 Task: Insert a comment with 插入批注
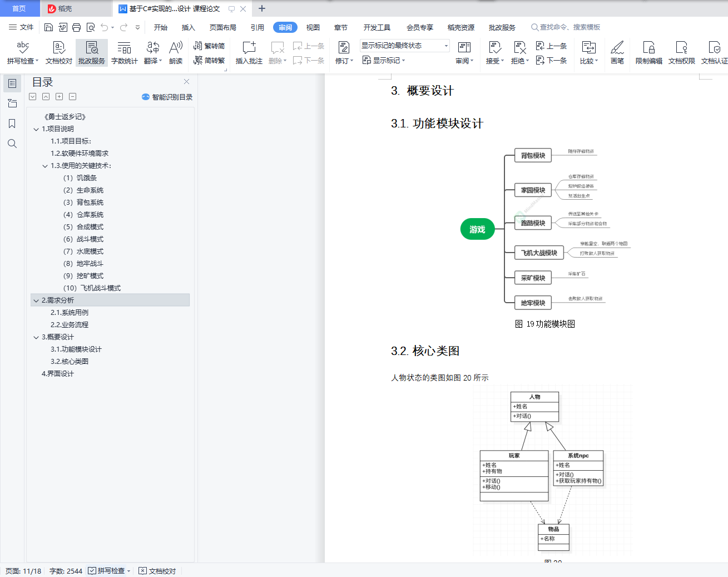click(249, 52)
